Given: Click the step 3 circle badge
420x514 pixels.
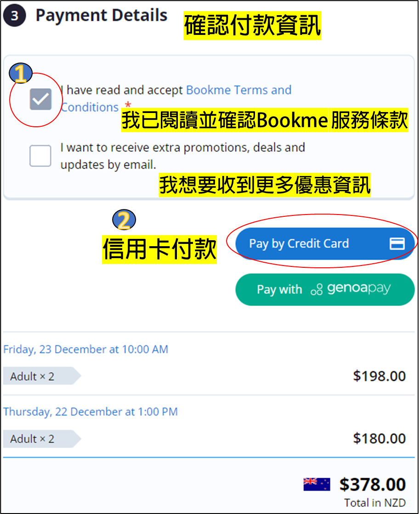Looking at the screenshot, I should tap(14, 16).
